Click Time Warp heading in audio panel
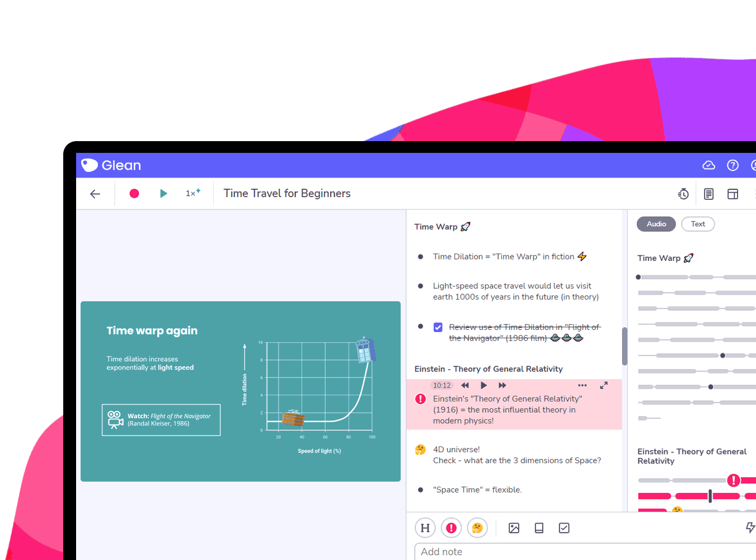 point(665,258)
